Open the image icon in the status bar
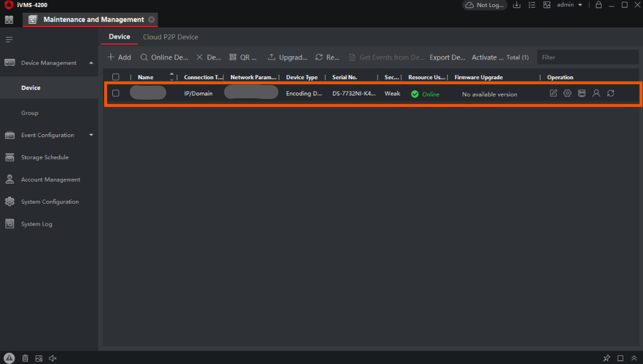This screenshot has height=364, width=643. pyautogui.click(x=39, y=358)
